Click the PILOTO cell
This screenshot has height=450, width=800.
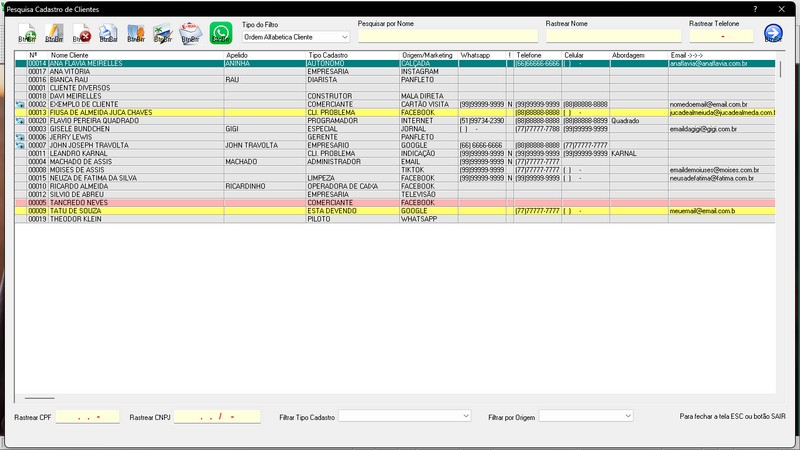pos(352,219)
